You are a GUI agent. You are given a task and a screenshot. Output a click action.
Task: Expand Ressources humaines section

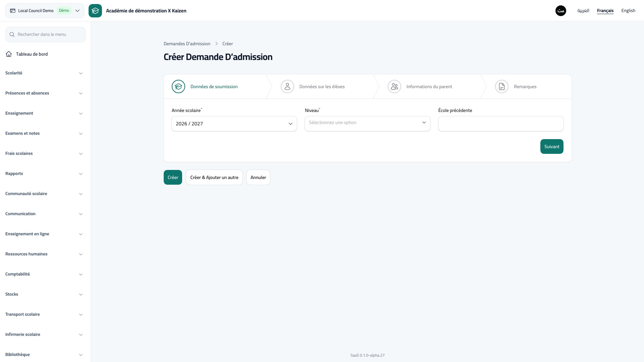pyautogui.click(x=44, y=254)
